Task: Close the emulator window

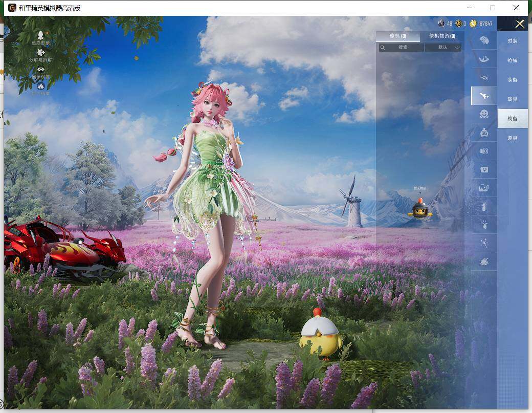Action: pos(516,8)
